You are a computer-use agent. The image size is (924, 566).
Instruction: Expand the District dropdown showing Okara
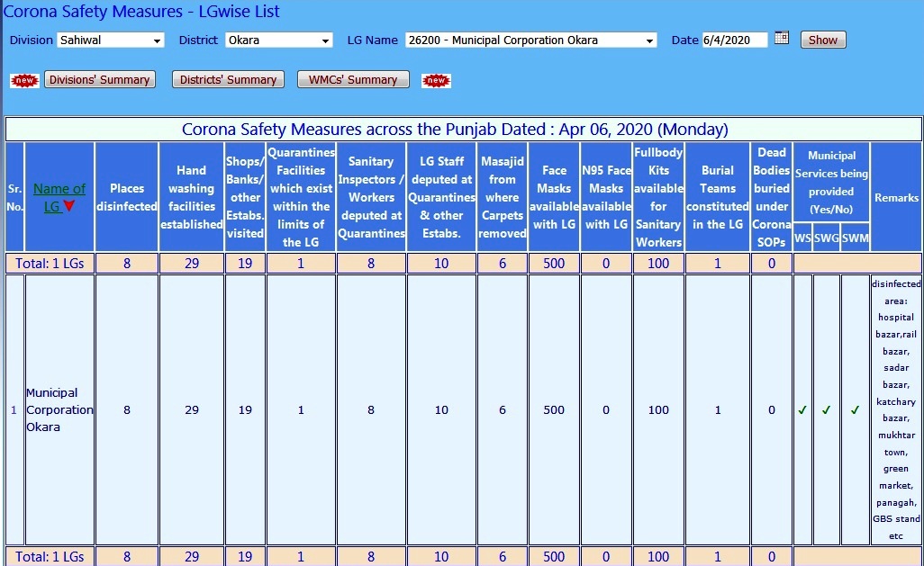(279, 40)
